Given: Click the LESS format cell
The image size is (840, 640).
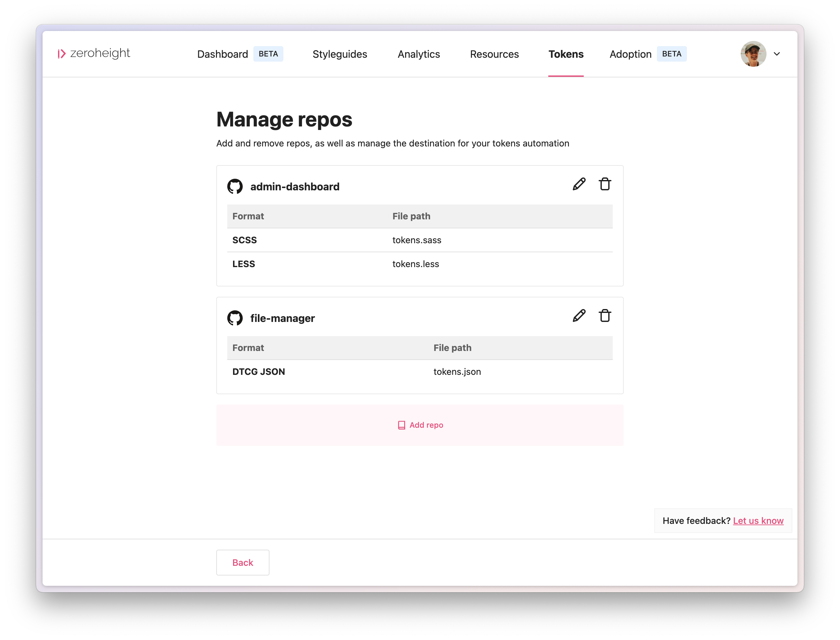Looking at the screenshot, I should [244, 264].
